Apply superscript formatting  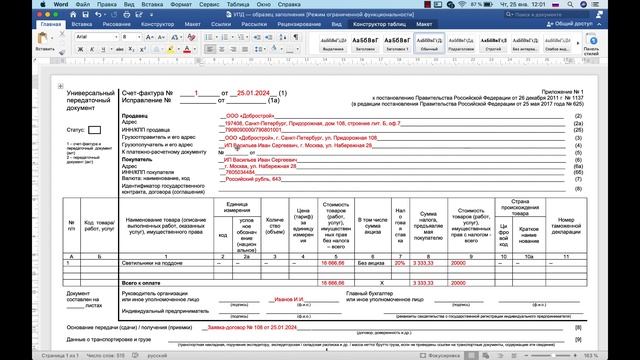click(143, 49)
